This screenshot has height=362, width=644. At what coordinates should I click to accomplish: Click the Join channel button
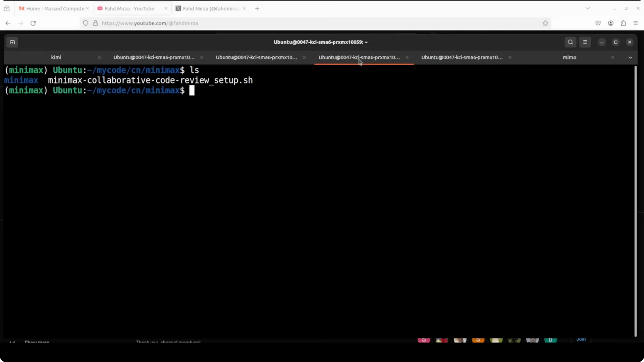[x=581, y=339]
